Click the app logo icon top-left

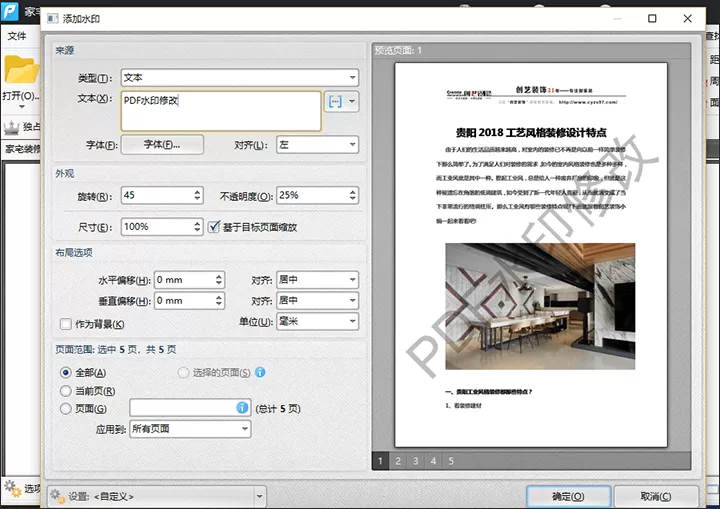tap(9, 11)
